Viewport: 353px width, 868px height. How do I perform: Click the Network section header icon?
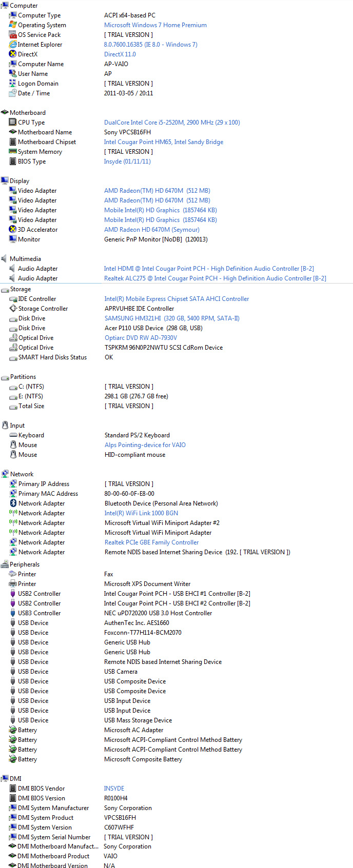pos(5,474)
